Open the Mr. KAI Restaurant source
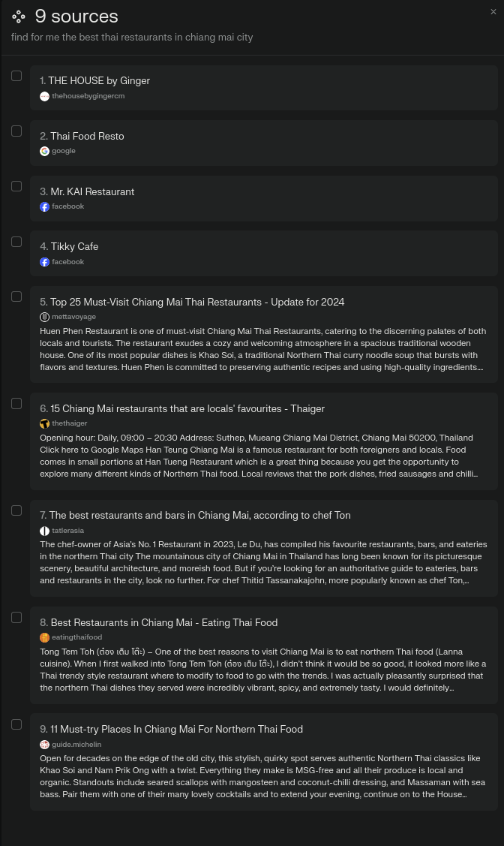The image size is (504, 846). point(263,198)
